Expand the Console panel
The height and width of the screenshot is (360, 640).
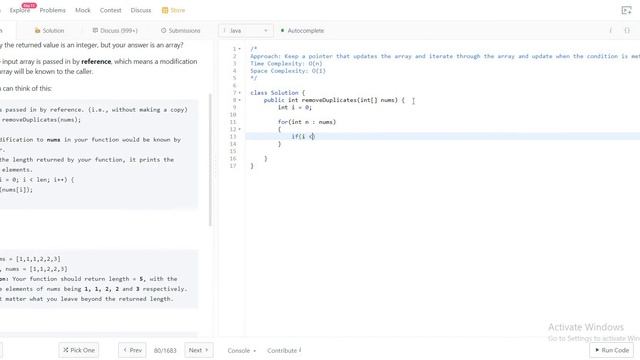(242, 351)
